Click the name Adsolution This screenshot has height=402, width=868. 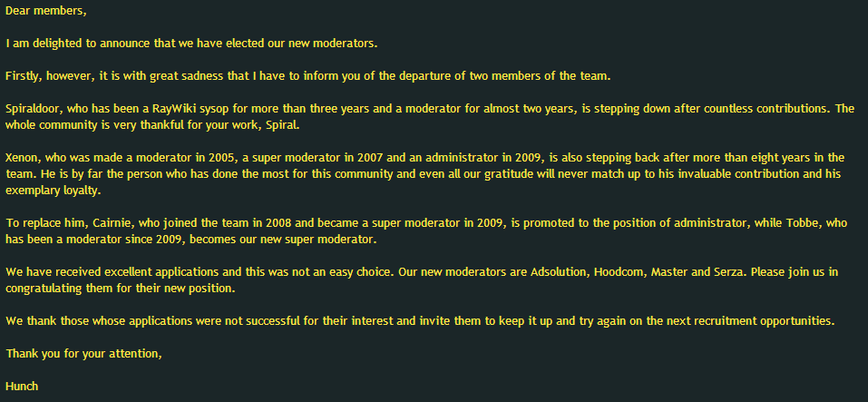click(561, 272)
